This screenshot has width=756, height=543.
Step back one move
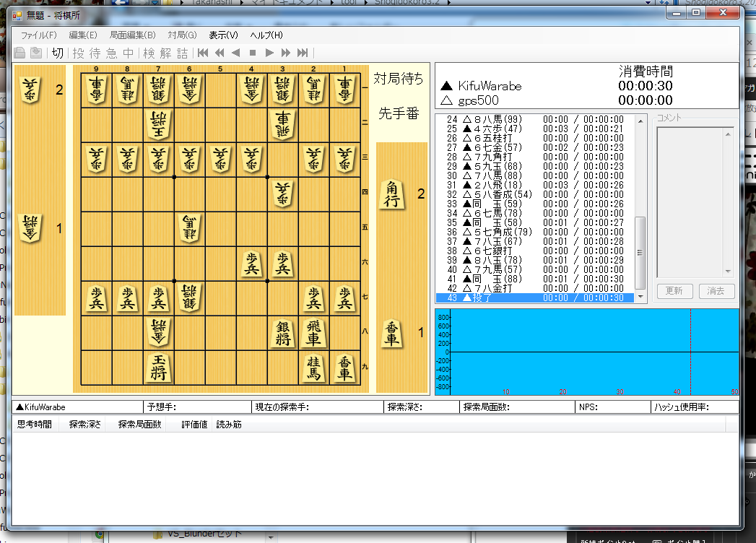236,53
